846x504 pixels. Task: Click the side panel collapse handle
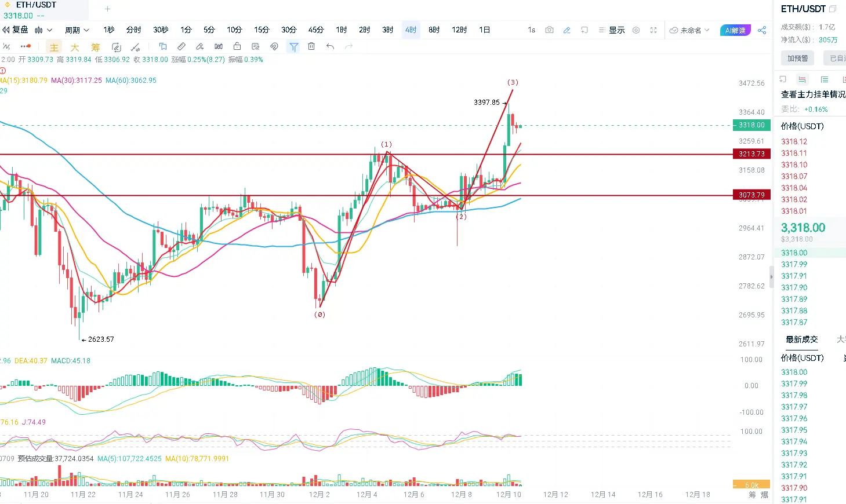point(771,276)
